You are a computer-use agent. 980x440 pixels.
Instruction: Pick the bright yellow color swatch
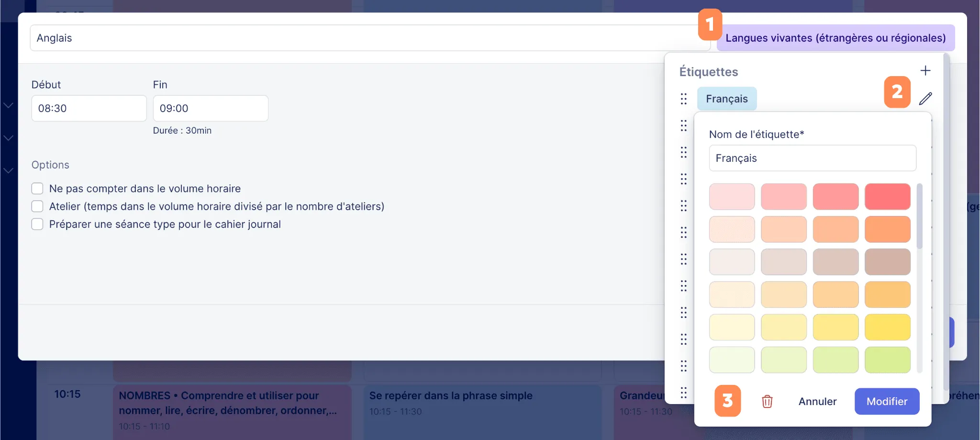tap(887, 327)
